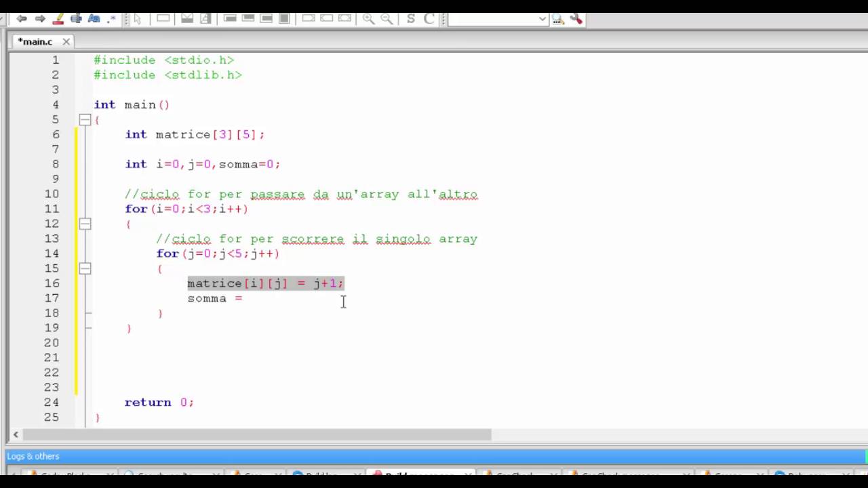The width and height of the screenshot is (868, 488).
Task: Toggle the 'S' source toolbar icon
Action: click(411, 19)
